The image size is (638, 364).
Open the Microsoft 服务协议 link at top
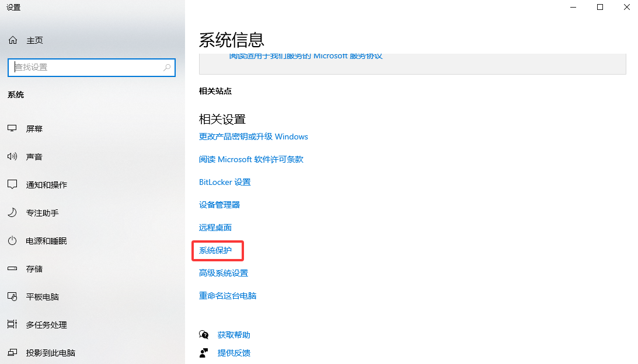(305, 56)
